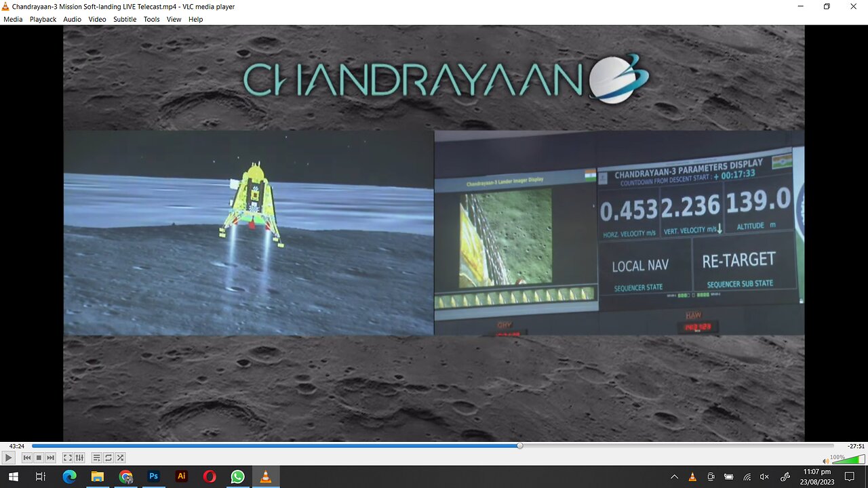The height and width of the screenshot is (488, 868).
Task: Click elapsed time 43:24 label
Action: click(17, 446)
